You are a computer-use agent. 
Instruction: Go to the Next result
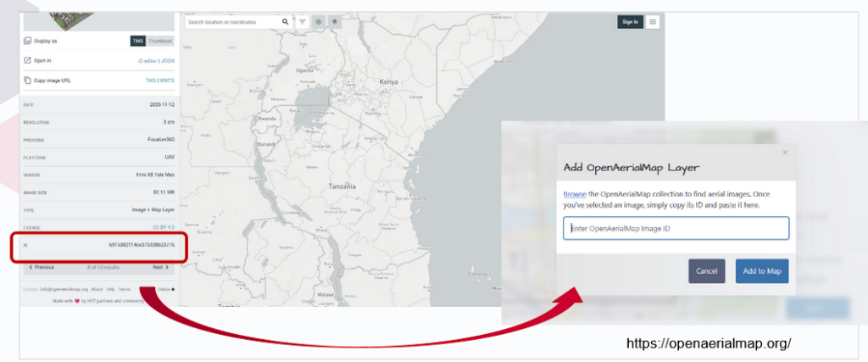tap(160, 267)
